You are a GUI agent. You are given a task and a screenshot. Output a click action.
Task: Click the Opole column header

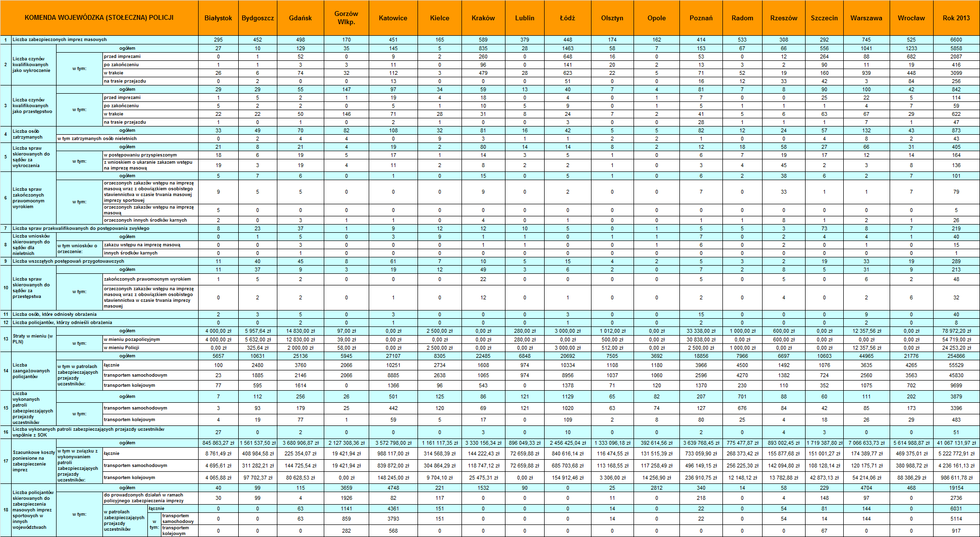pos(657,18)
